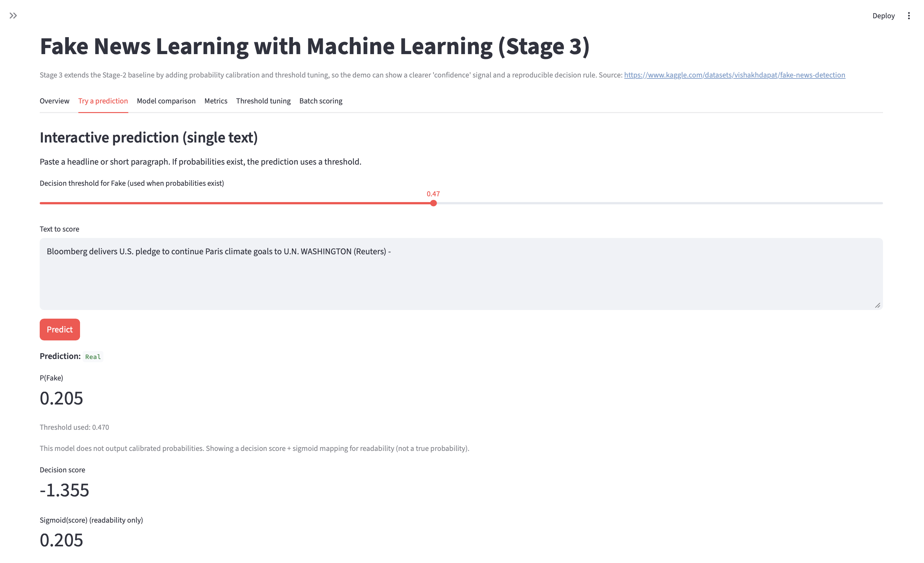Click the Predict button
This screenshot has width=924, height=563.
tap(60, 329)
